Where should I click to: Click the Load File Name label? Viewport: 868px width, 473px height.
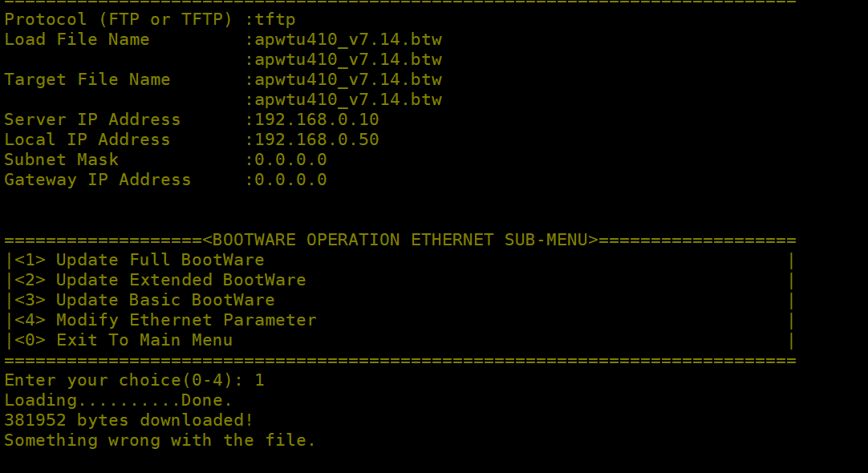click(x=77, y=39)
